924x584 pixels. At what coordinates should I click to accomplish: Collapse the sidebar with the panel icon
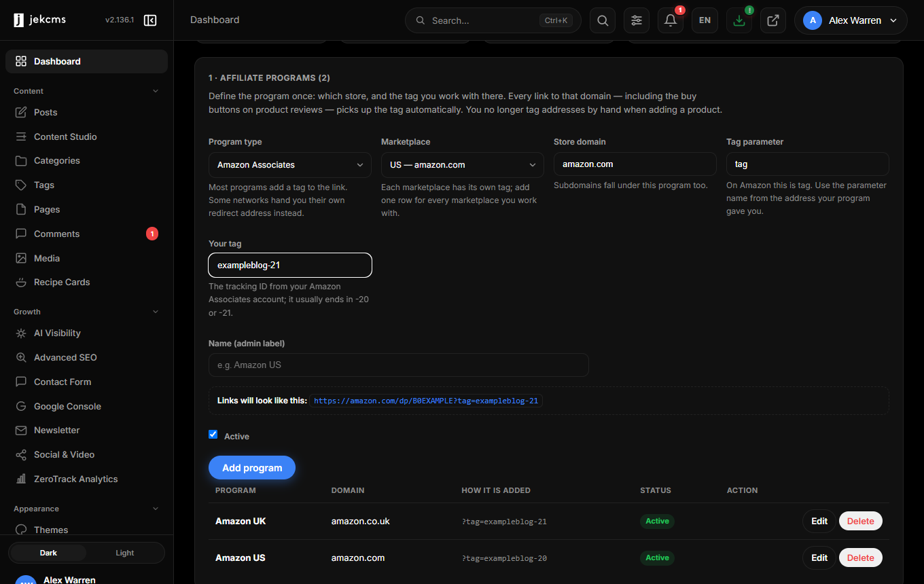coord(151,20)
